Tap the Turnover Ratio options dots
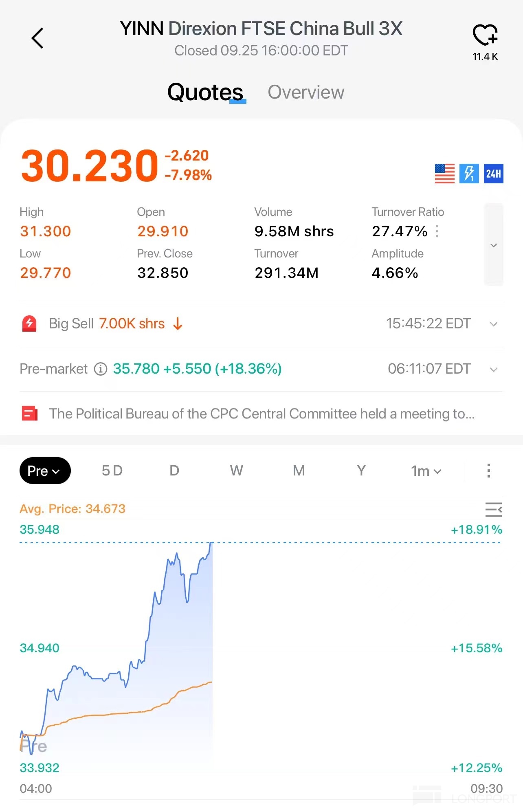This screenshot has height=812, width=523. pyautogui.click(x=437, y=231)
